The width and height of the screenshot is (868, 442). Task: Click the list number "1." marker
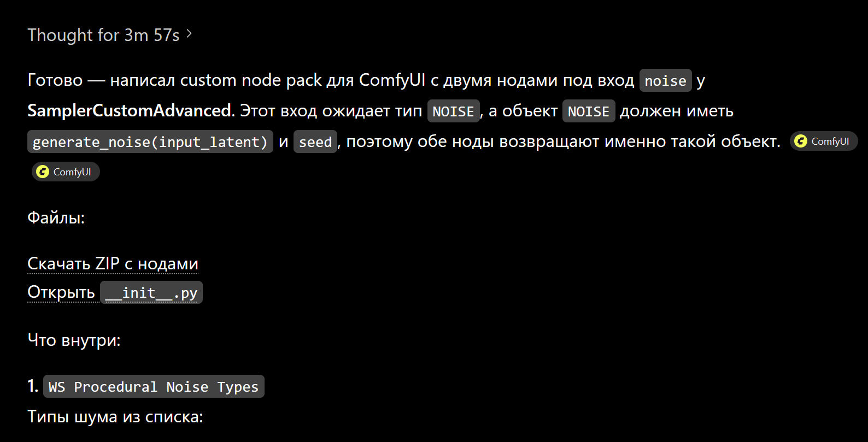click(33, 386)
